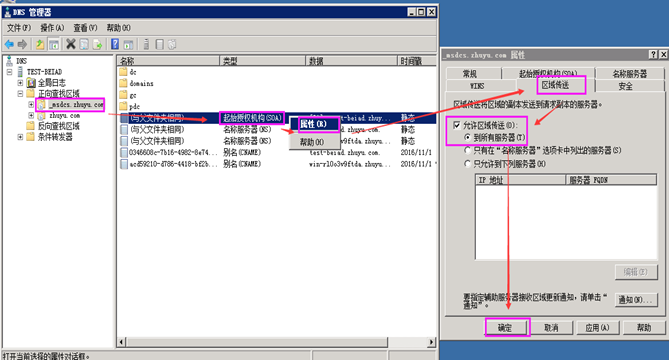Switch to the 安全 tab
The width and height of the screenshot is (669, 360).
point(625,86)
